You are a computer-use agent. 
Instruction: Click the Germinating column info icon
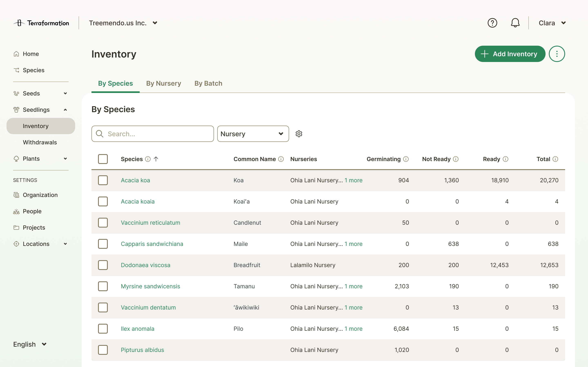tap(406, 159)
